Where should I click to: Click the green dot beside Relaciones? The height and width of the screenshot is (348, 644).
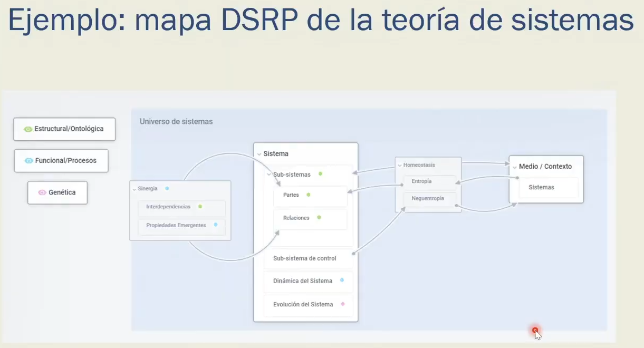click(x=319, y=217)
